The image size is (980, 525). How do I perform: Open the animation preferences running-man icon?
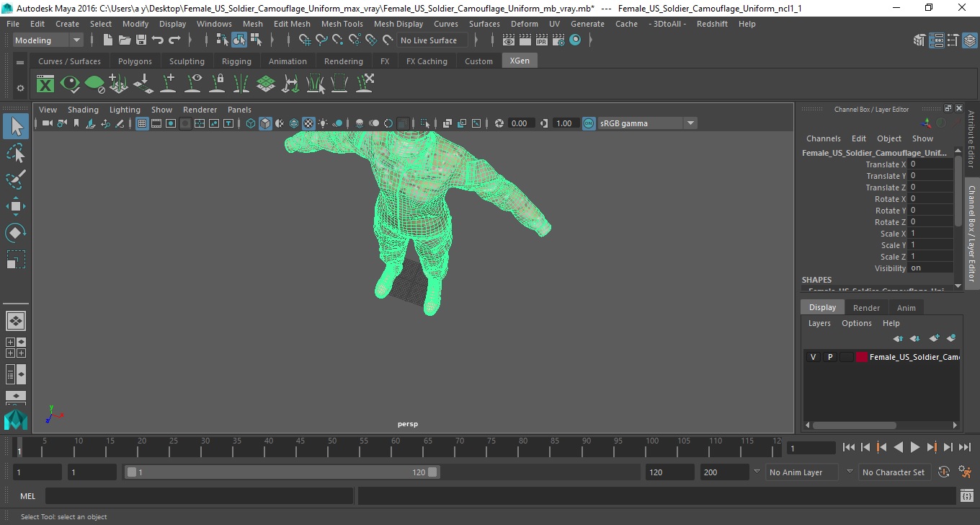coord(966,472)
